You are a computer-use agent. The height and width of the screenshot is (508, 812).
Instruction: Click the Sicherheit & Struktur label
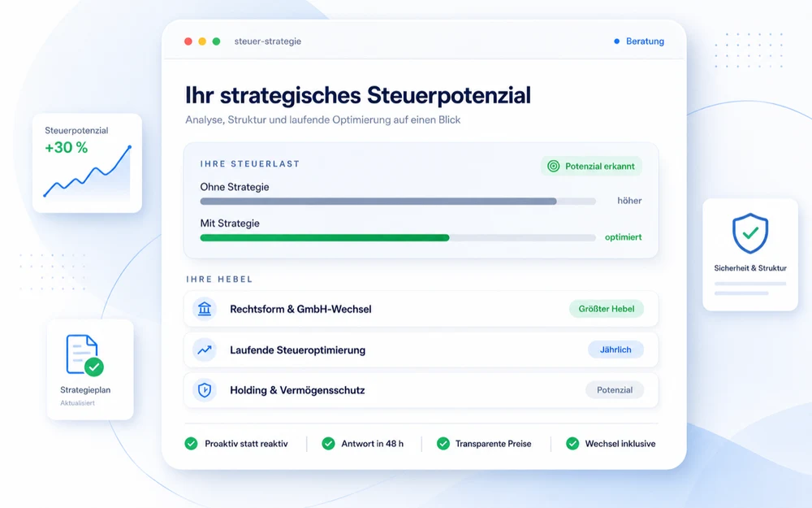tap(749, 268)
